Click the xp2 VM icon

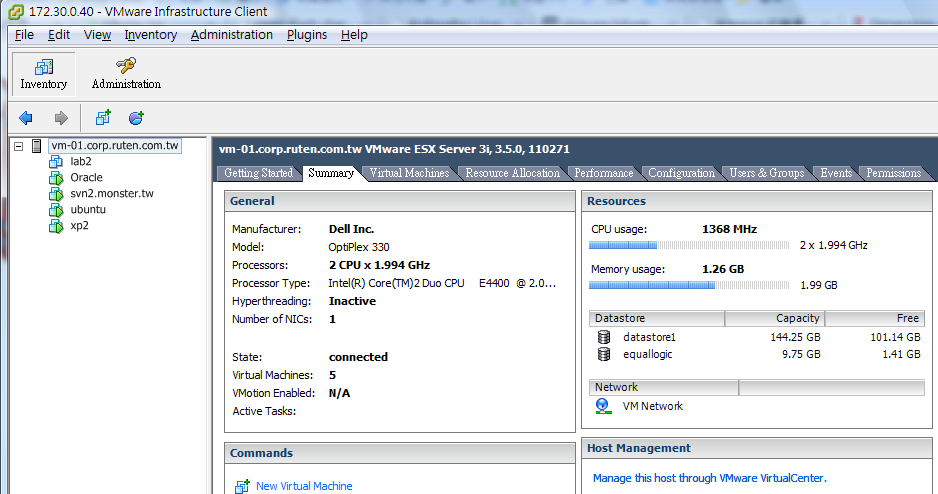[56, 226]
